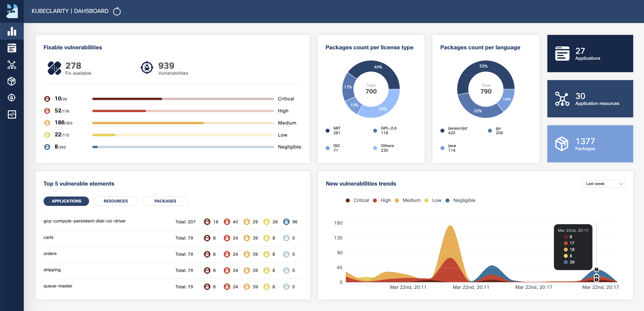The width and height of the screenshot is (644, 311).
Task: Open the Dashboard bar-chart sidebar icon
Action: (12, 31)
